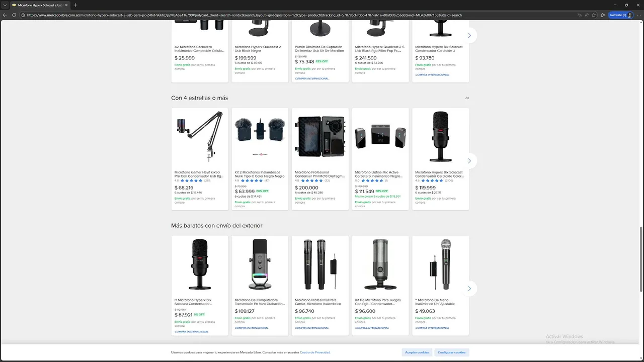Click the $ 200.000 price

pos(306,188)
